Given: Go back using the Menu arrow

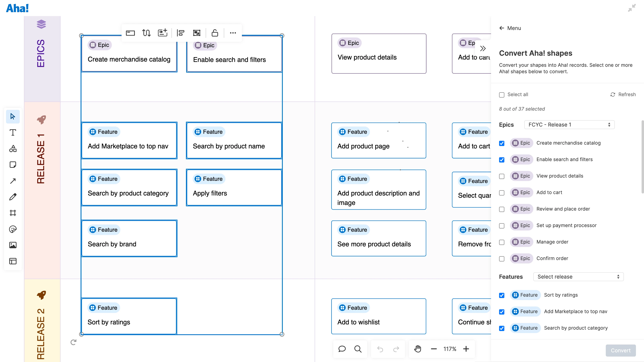Looking at the screenshot, I should pyautogui.click(x=502, y=28).
